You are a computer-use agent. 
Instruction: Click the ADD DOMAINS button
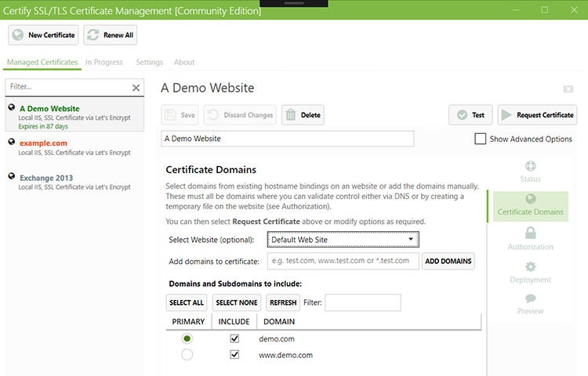[x=448, y=261]
